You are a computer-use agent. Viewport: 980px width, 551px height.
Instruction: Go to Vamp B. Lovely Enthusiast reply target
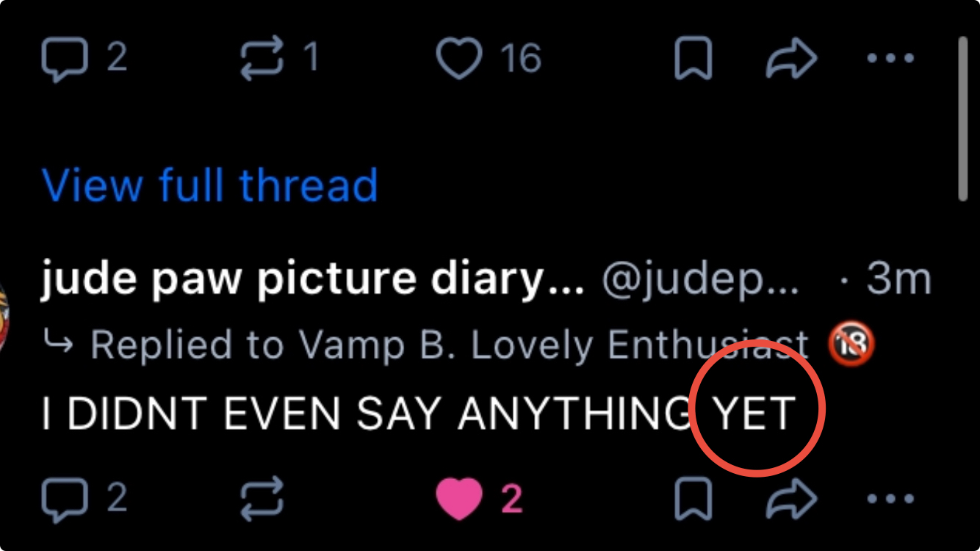(448, 345)
